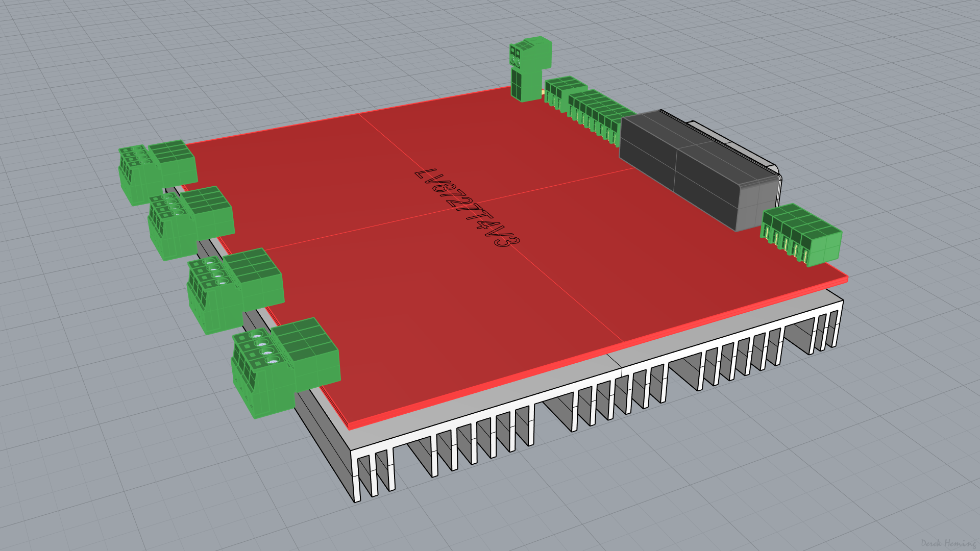Click the engraved LV8727T4V3 label on the board
The image size is (980, 551).
[467, 209]
